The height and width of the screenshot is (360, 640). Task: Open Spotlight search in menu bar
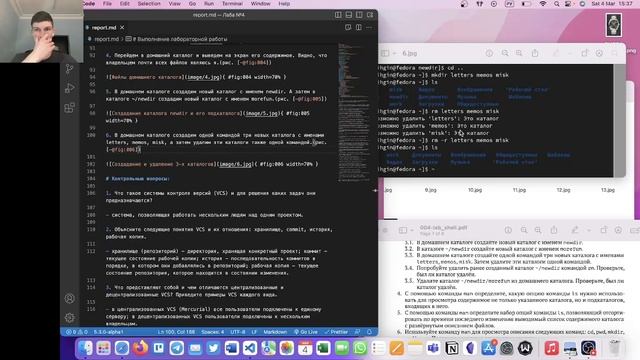[557, 4]
